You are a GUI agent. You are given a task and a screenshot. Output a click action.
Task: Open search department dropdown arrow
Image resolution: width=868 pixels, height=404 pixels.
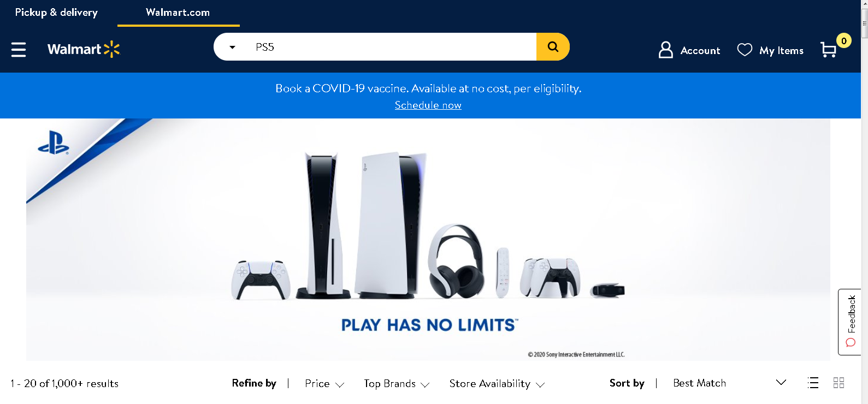[x=232, y=47]
